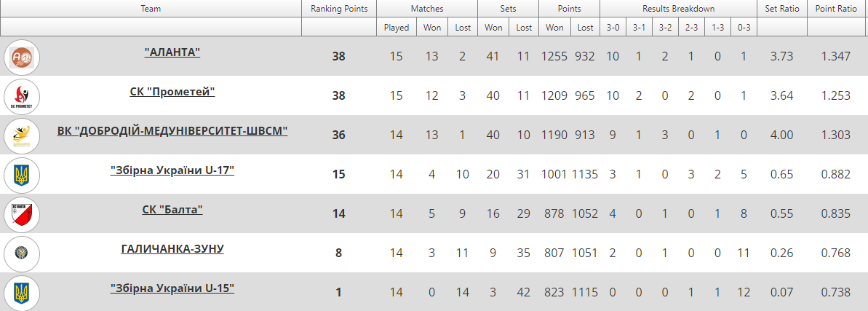Viewport: 868px width, 311px height.
Task: Open the "АЛАНТА" team link
Action: [172, 52]
